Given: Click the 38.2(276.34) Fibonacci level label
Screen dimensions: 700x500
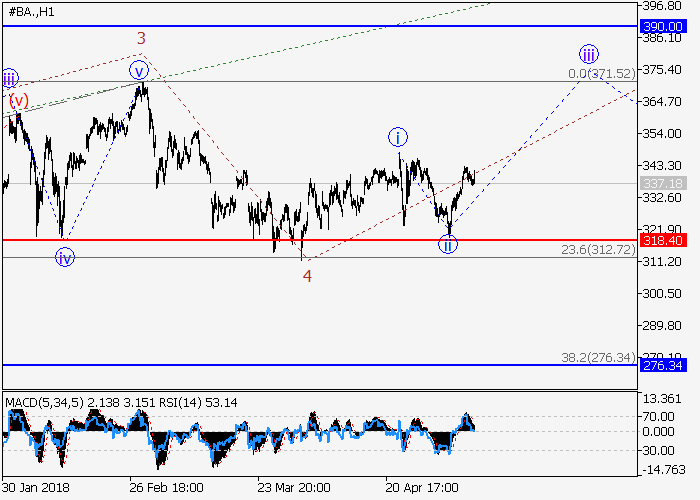Looking at the screenshot, I should (x=598, y=357).
